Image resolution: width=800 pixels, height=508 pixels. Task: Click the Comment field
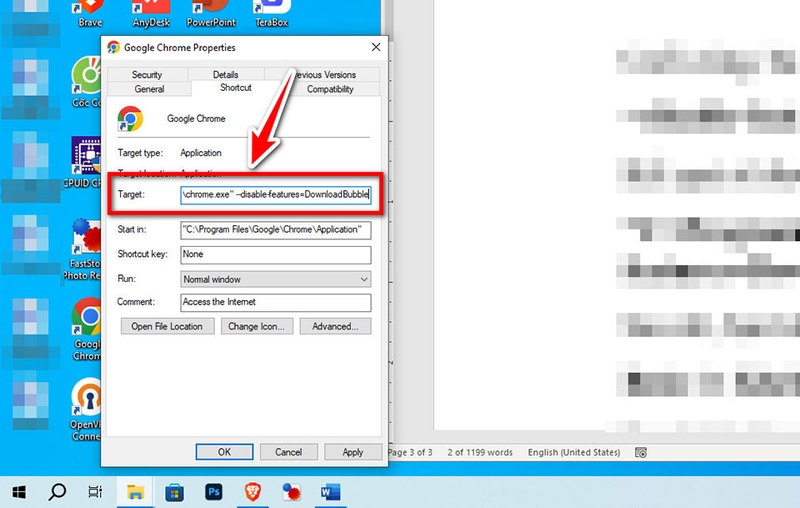276,302
